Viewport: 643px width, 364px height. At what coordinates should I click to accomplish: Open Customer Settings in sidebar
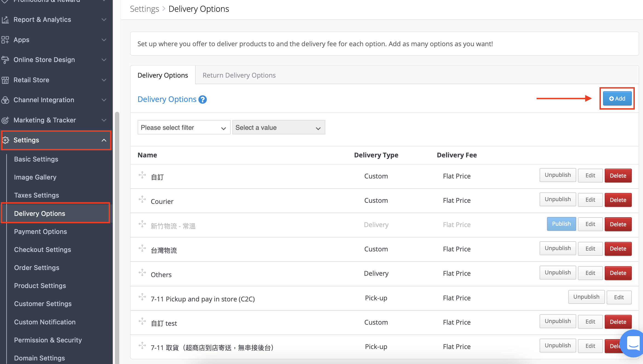[x=43, y=304]
